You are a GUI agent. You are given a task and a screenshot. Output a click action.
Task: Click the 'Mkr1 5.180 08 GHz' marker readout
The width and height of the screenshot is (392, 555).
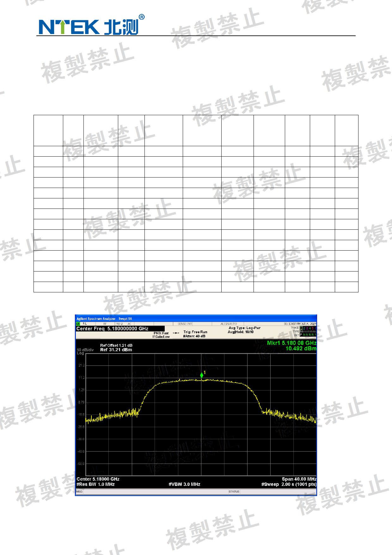point(291,343)
